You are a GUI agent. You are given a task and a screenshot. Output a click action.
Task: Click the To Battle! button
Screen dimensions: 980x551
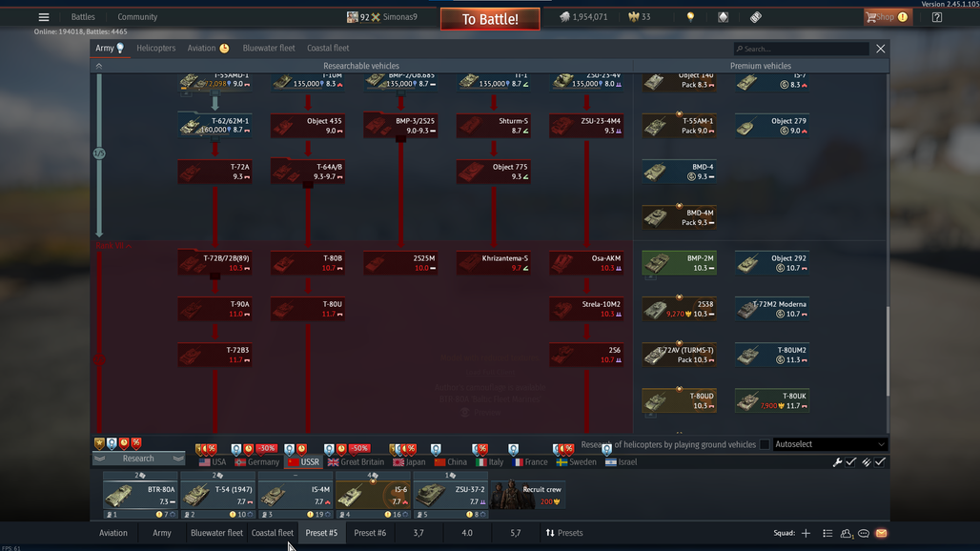[x=490, y=19]
